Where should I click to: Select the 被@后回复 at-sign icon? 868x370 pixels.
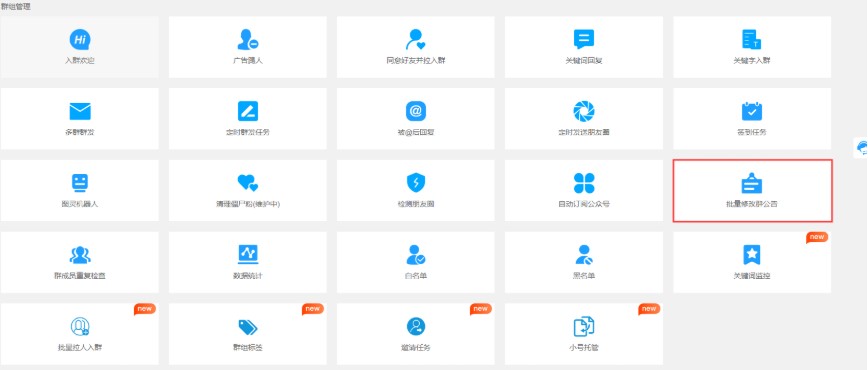[x=415, y=111]
